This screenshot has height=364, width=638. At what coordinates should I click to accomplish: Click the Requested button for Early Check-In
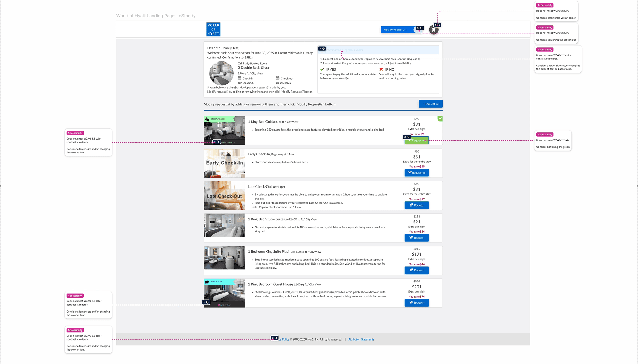tap(417, 173)
